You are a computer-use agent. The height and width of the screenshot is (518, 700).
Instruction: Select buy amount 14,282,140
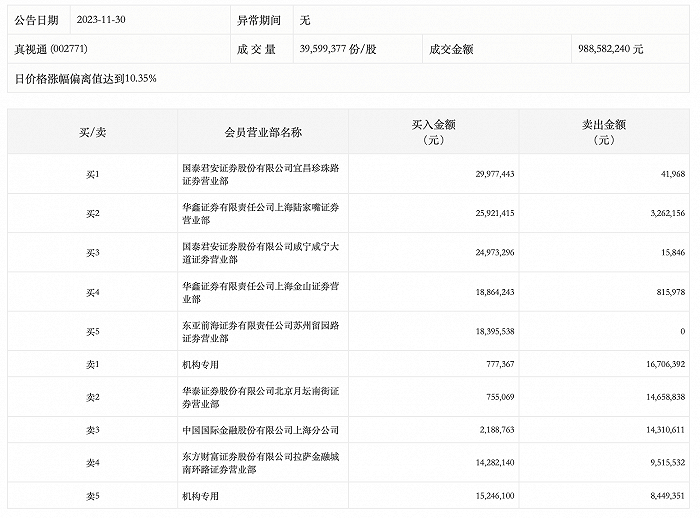495,462
